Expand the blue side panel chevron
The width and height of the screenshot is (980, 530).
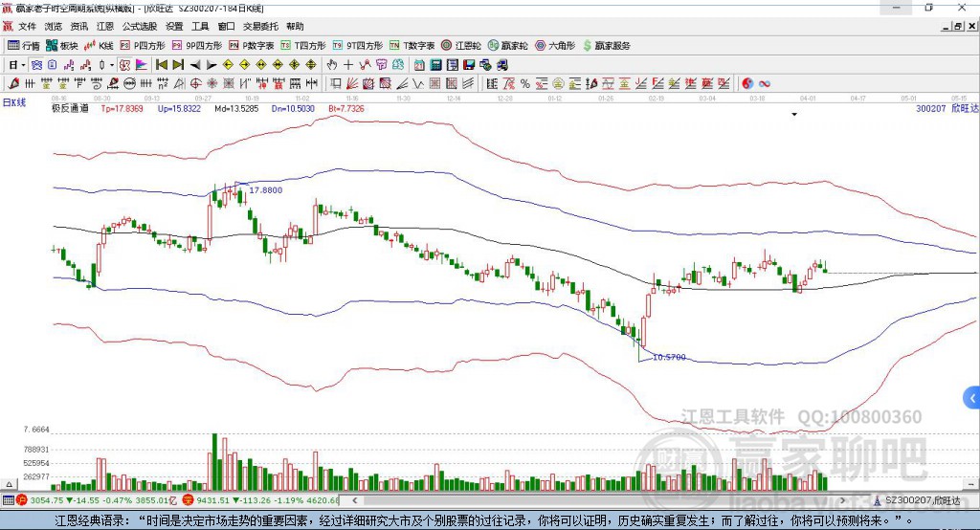(x=971, y=398)
